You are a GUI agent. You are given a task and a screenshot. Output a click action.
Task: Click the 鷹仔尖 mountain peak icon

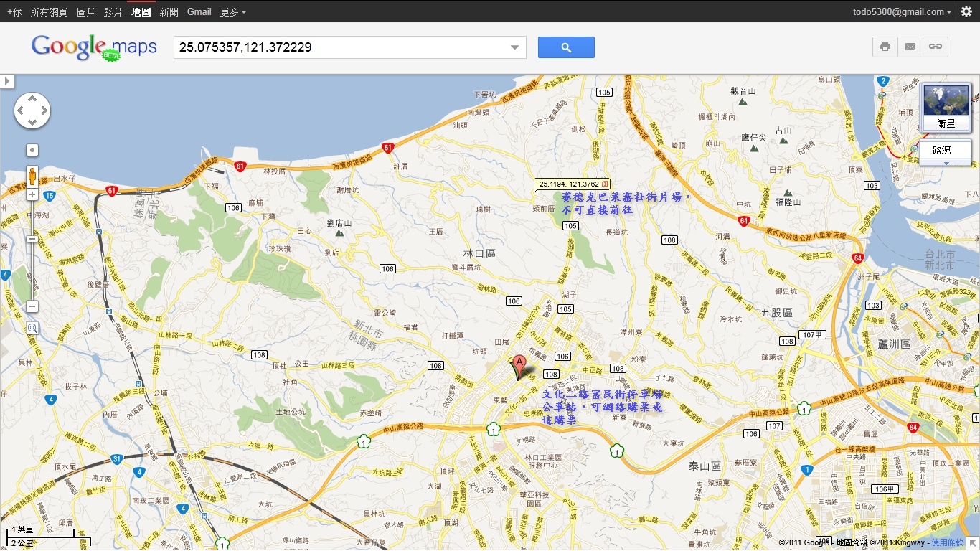coord(754,148)
